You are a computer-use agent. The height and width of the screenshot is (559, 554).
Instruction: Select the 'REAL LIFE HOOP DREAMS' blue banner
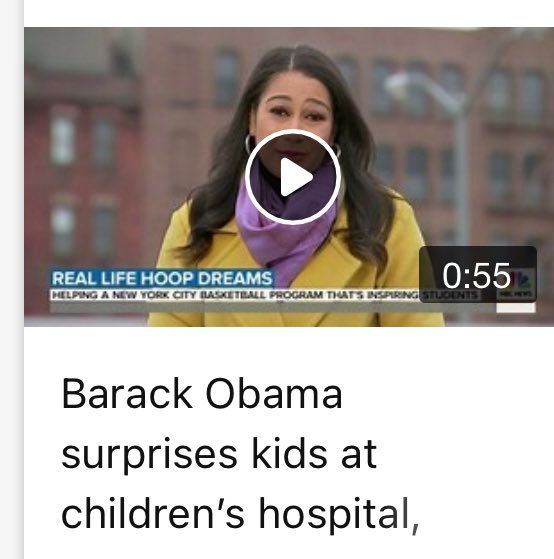pyautogui.click(x=162, y=278)
